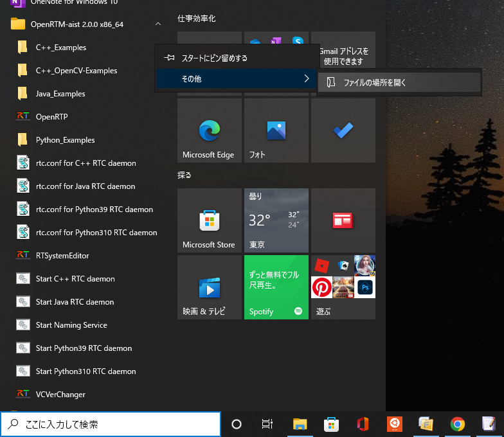Open the フォト tile
Viewport: 504px width, 437px height.
tap(276, 130)
